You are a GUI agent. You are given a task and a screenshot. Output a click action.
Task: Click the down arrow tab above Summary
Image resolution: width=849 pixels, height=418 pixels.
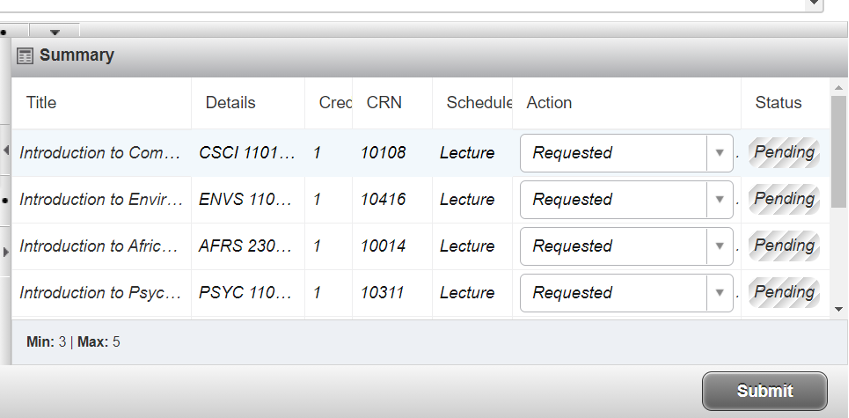(54, 31)
